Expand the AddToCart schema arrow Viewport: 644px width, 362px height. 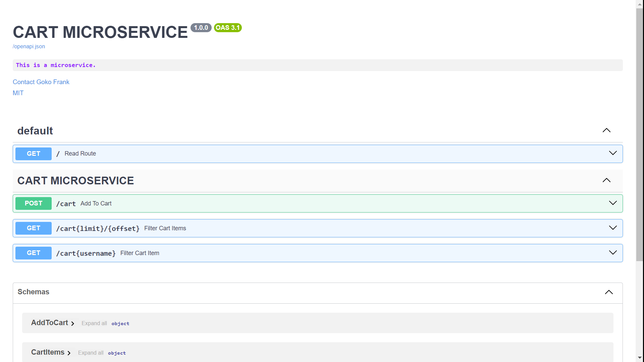[x=73, y=323]
